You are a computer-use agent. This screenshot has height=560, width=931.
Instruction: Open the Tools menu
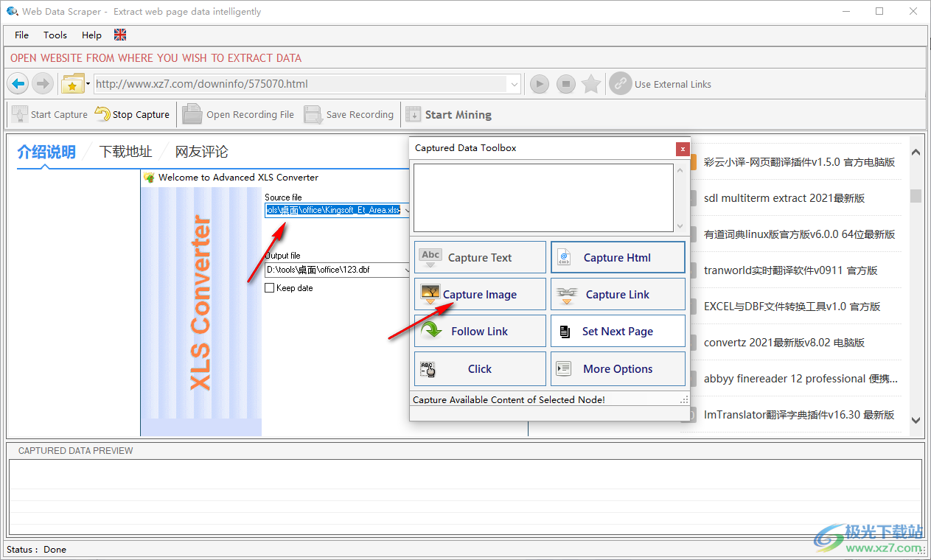pyautogui.click(x=55, y=35)
